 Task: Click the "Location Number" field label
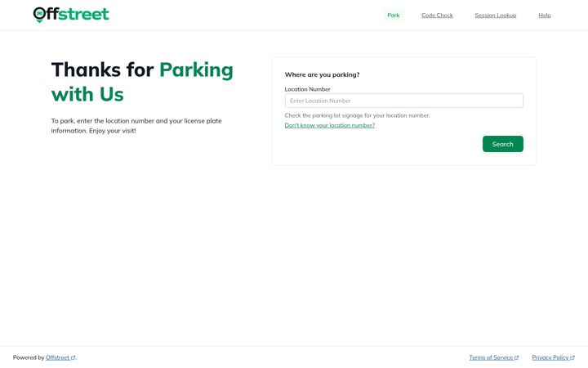pyautogui.click(x=308, y=89)
